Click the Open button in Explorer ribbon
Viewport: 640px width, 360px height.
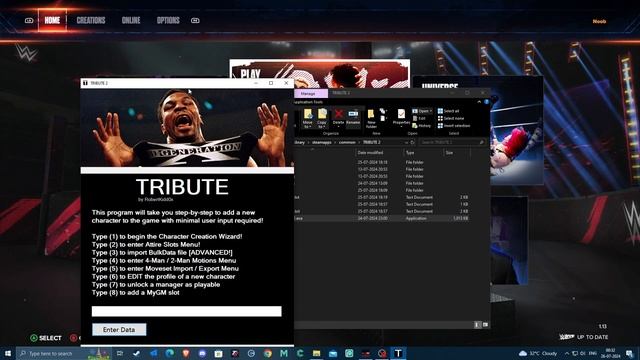click(422, 111)
